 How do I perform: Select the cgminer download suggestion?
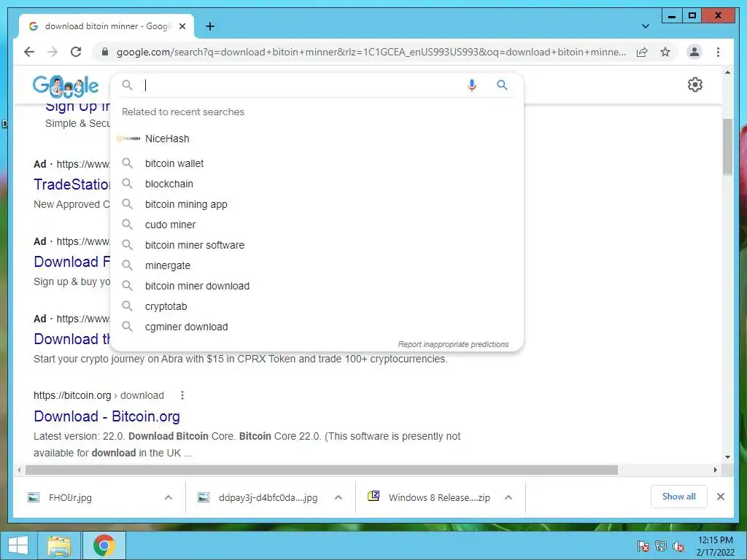coord(317,327)
